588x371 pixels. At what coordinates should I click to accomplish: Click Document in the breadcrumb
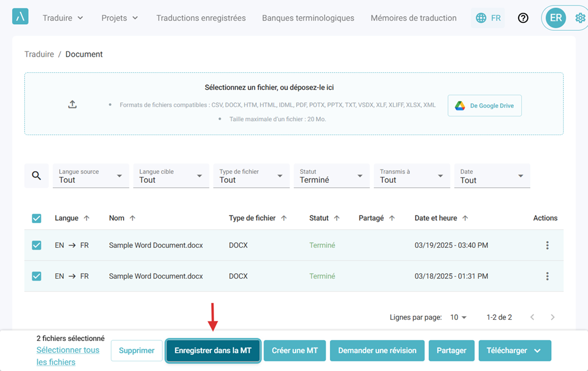(84, 54)
